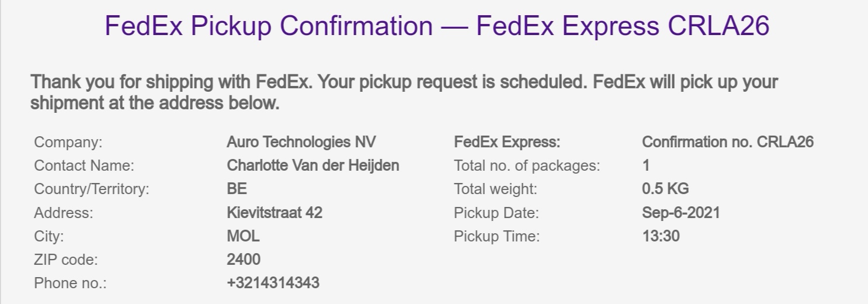Click the total packages value 1

tap(646, 165)
